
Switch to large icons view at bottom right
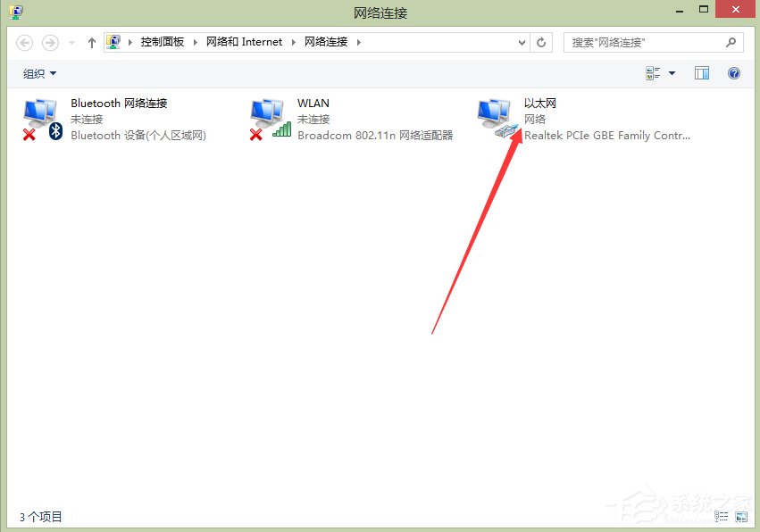pos(742,516)
